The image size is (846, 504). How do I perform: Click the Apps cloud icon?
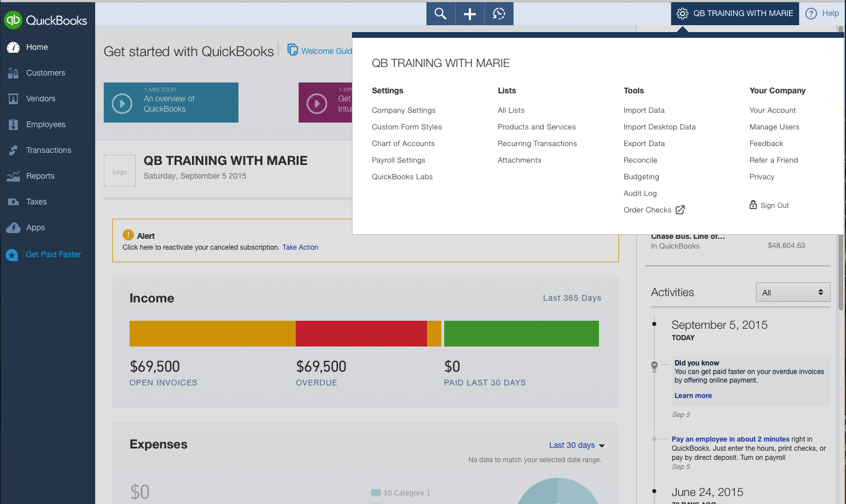tap(13, 228)
